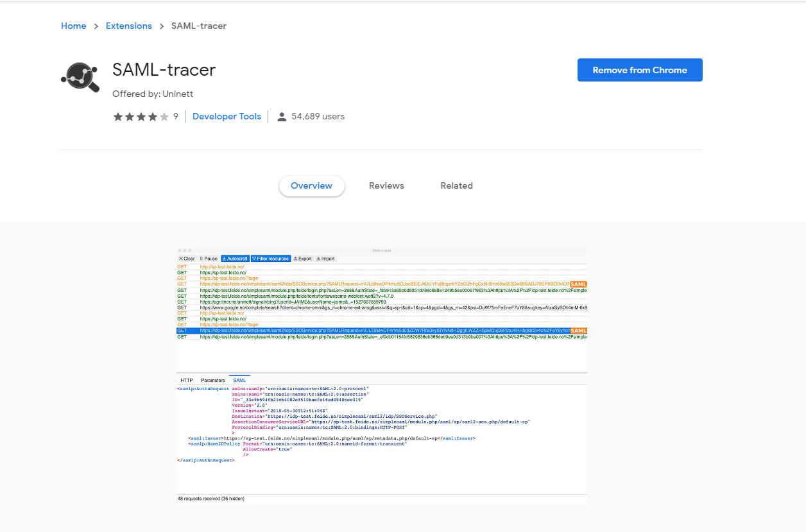Click the Home breadcrumb link

pyautogui.click(x=73, y=26)
